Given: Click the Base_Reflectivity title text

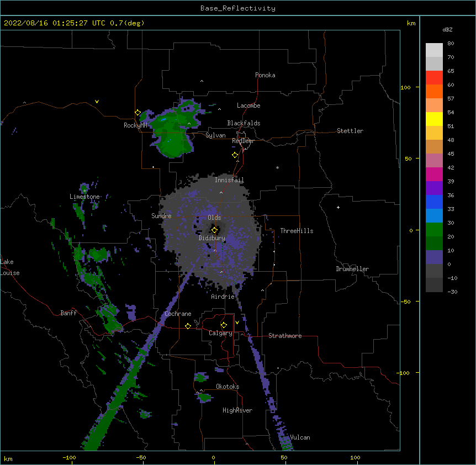Looking at the screenshot, I should click(238, 8).
